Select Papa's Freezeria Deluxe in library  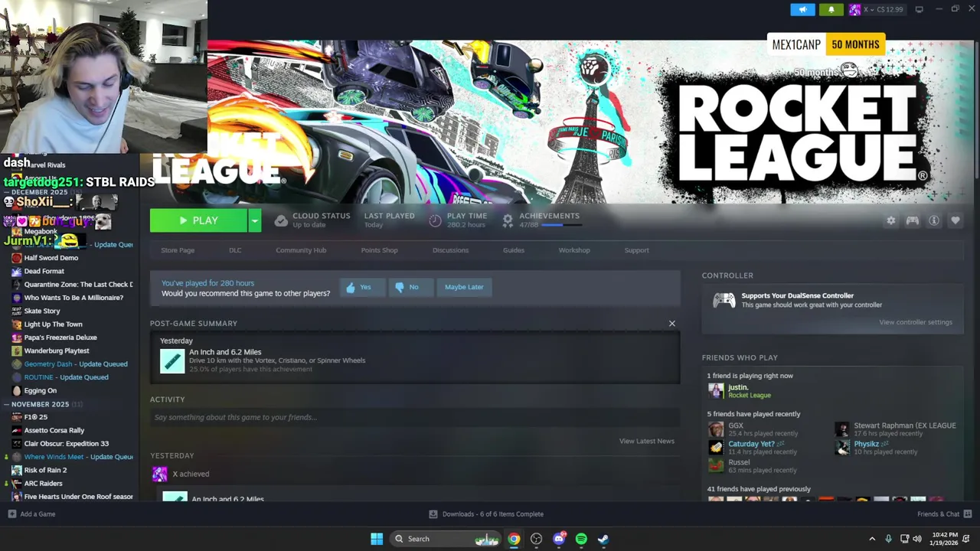click(60, 337)
